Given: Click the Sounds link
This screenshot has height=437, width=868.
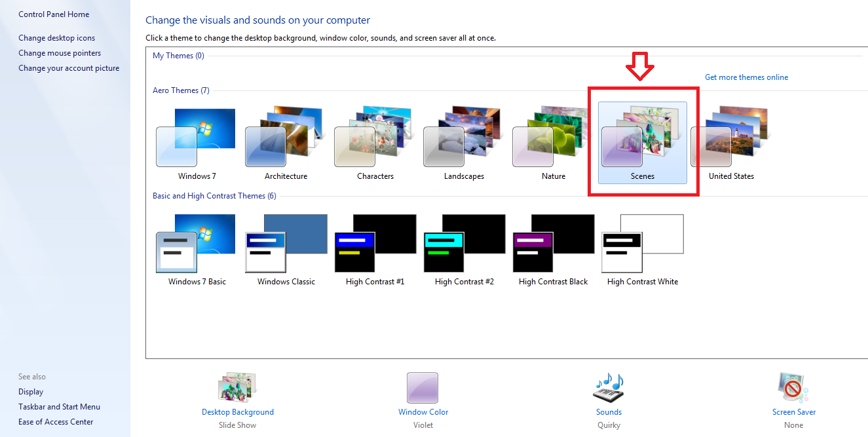Looking at the screenshot, I should coord(609,412).
